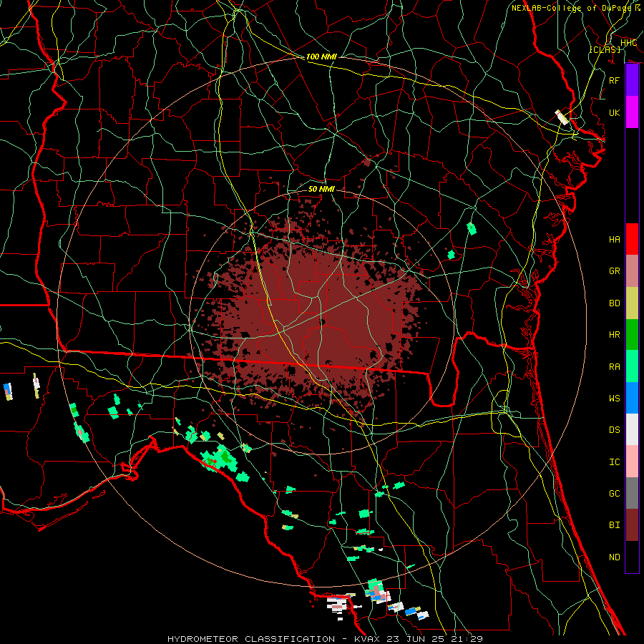Click the radar site black dot at center
The image size is (644, 644).
point(322,322)
